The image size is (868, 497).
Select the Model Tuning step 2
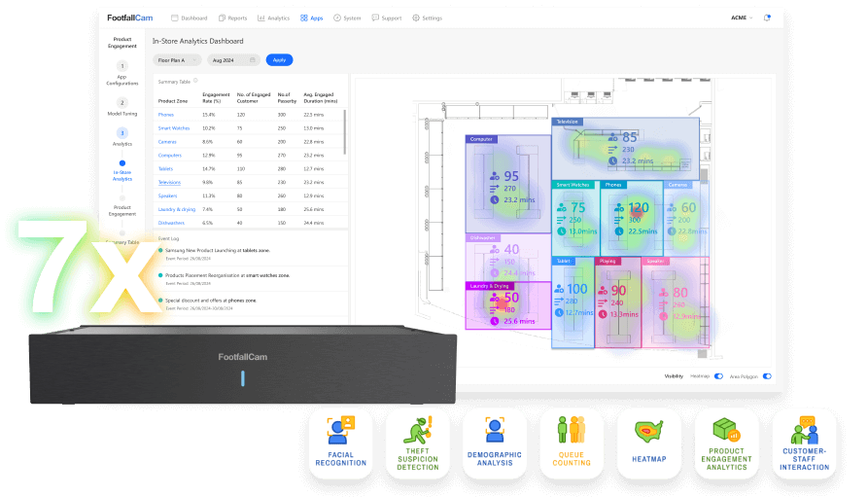[122, 102]
